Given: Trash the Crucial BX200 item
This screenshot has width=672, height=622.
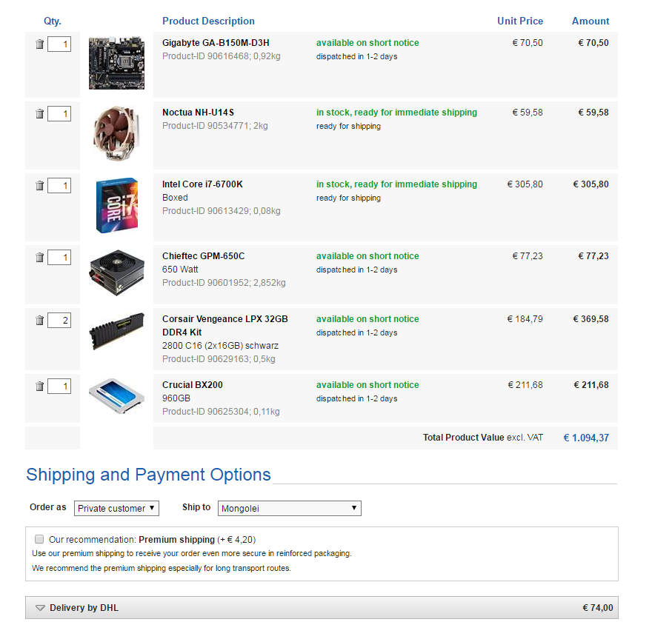Looking at the screenshot, I should [40, 387].
